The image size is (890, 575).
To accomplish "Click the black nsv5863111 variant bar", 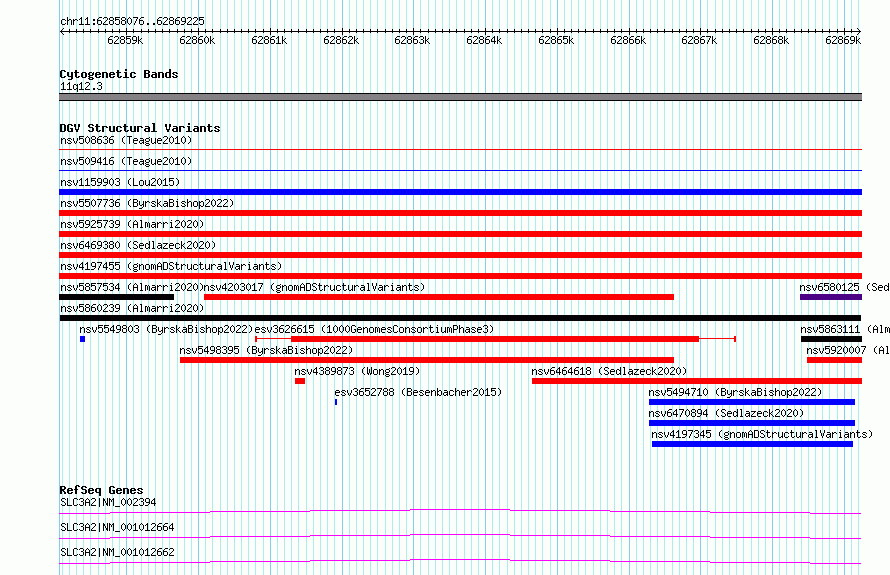I will pyautogui.click(x=832, y=339).
